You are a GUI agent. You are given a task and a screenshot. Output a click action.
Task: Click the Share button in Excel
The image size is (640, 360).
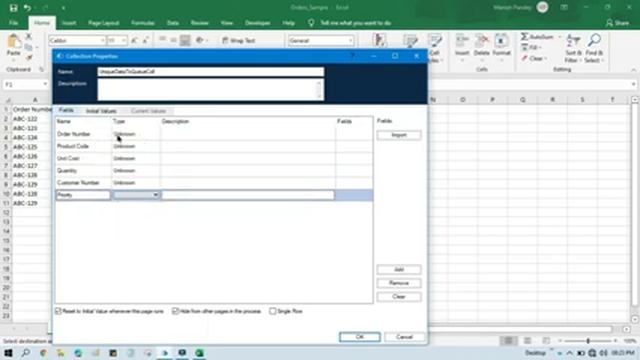[x=617, y=23]
